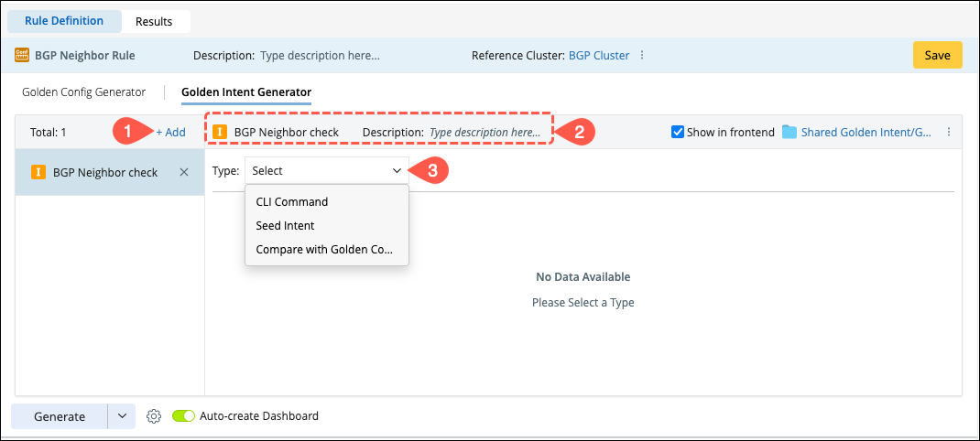Switch to the Results tab
This screenshot has width=980, height=441.
[x=156, y=20]
